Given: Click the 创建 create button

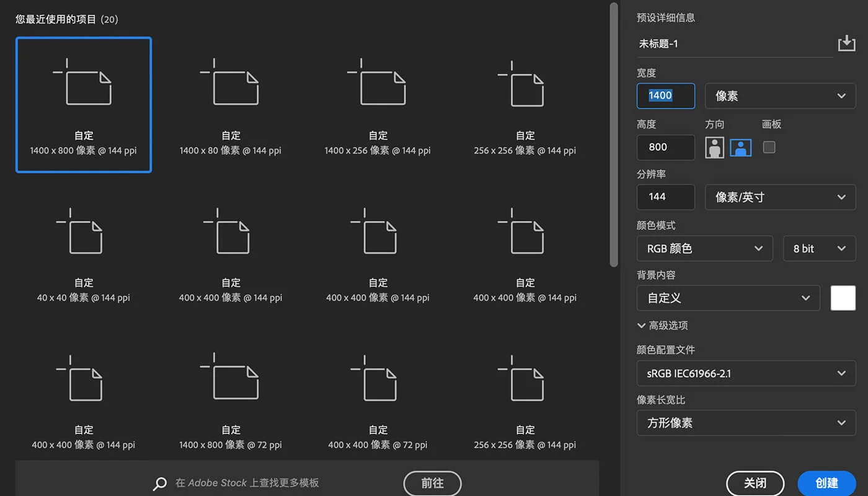Looking at the screenshot, I should 826,483.
